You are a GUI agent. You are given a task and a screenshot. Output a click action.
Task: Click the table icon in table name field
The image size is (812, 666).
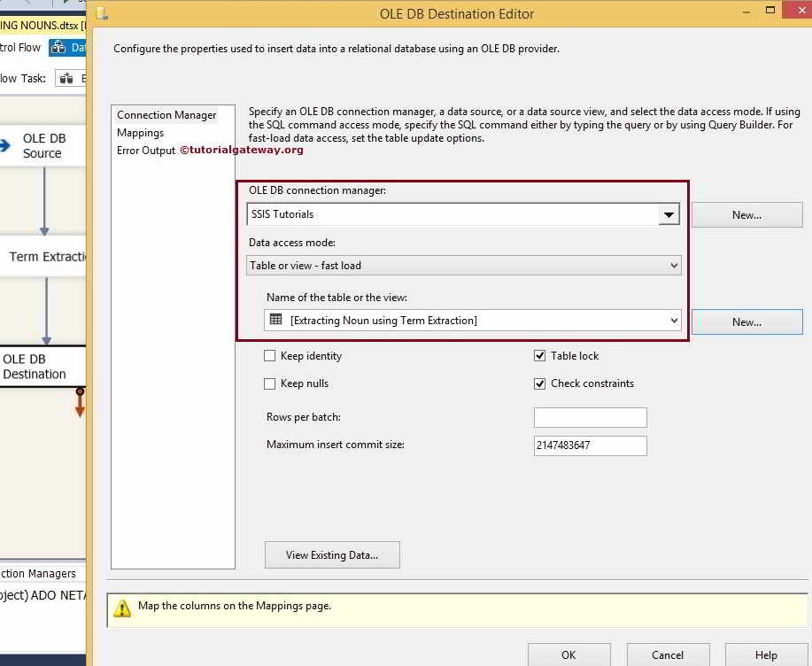pos(276,320)
